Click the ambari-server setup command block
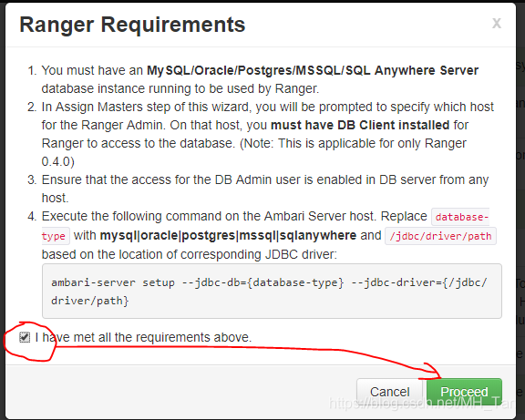 tap(272, 291)
